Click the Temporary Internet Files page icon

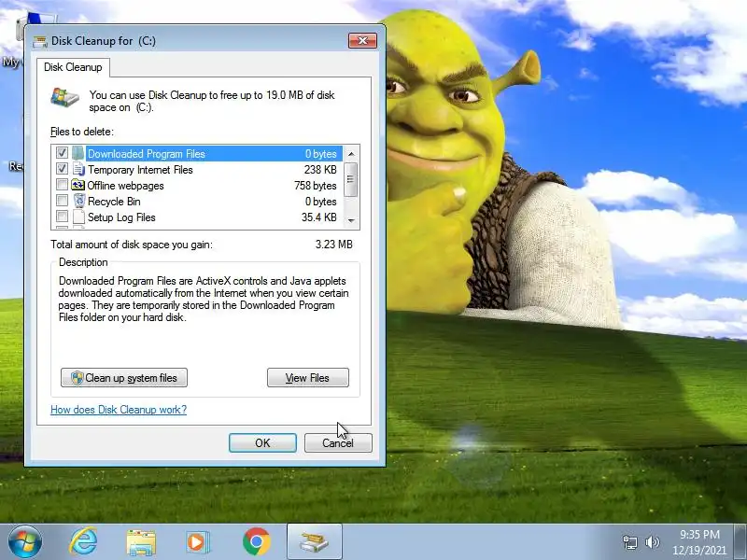[x=78, y=169]
